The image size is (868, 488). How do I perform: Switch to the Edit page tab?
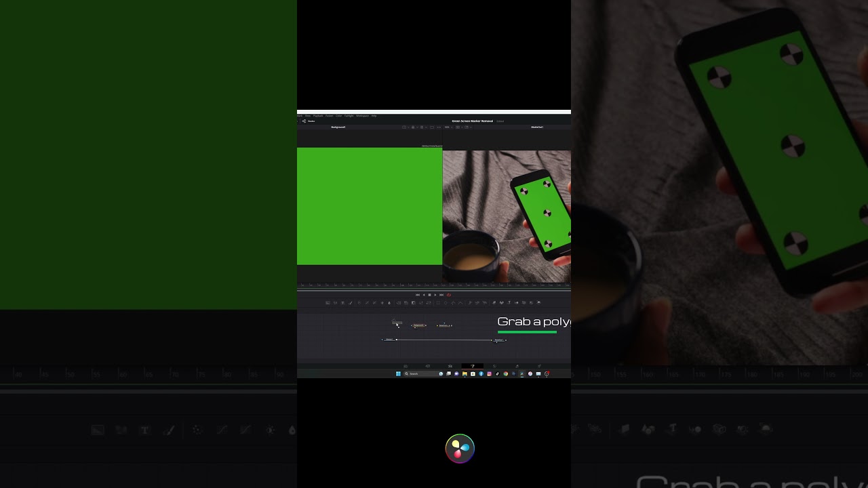pos(450,366)
